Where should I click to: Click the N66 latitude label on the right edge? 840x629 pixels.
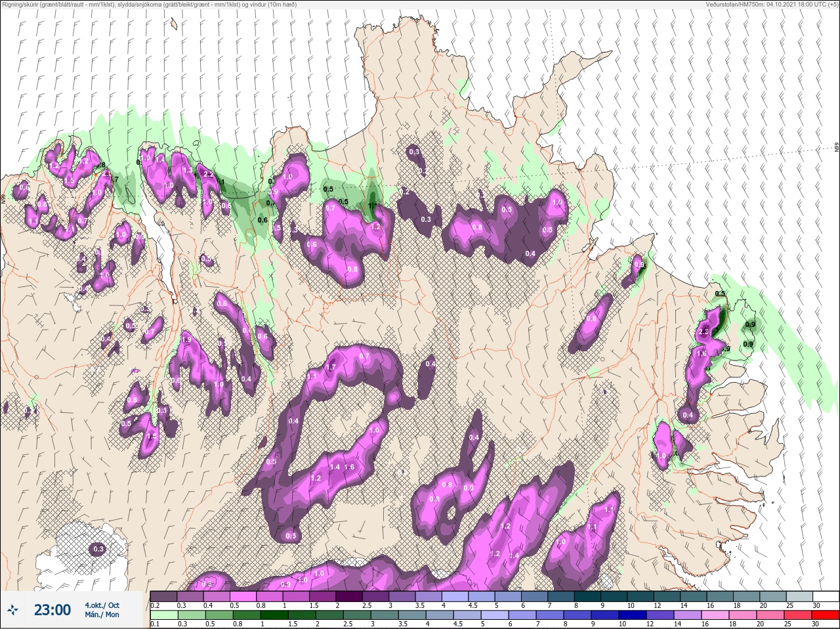coord(836,148)
